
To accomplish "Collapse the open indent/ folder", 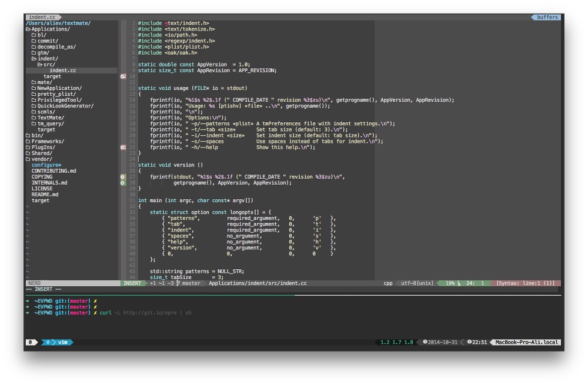I will tap(34, 58).
